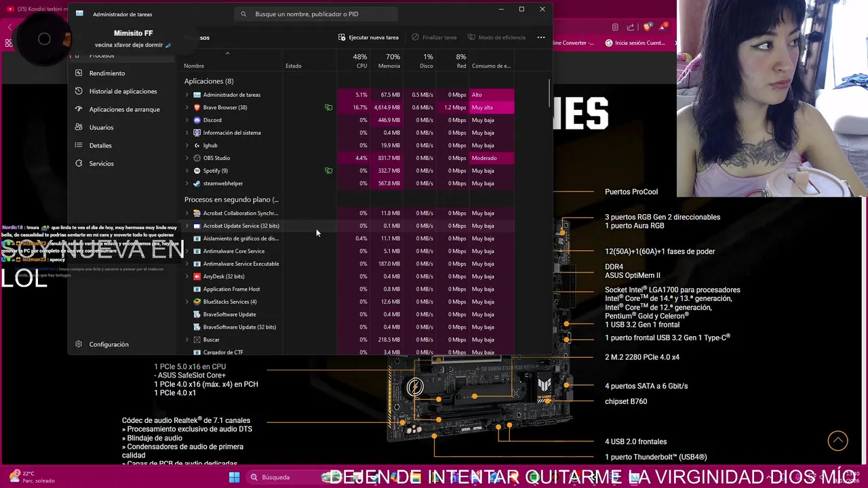Click the Modo de eficiencia button

(x=495, y=37)
